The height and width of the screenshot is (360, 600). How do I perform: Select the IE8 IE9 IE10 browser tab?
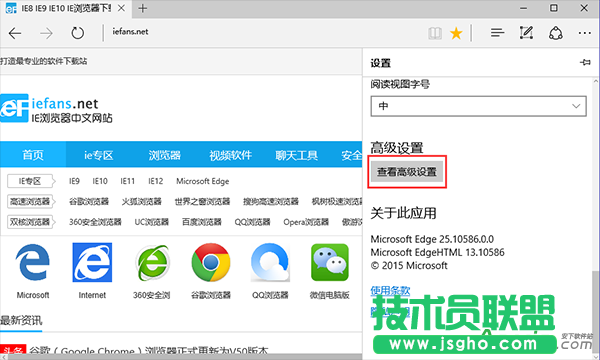click(x=66, y=8)
